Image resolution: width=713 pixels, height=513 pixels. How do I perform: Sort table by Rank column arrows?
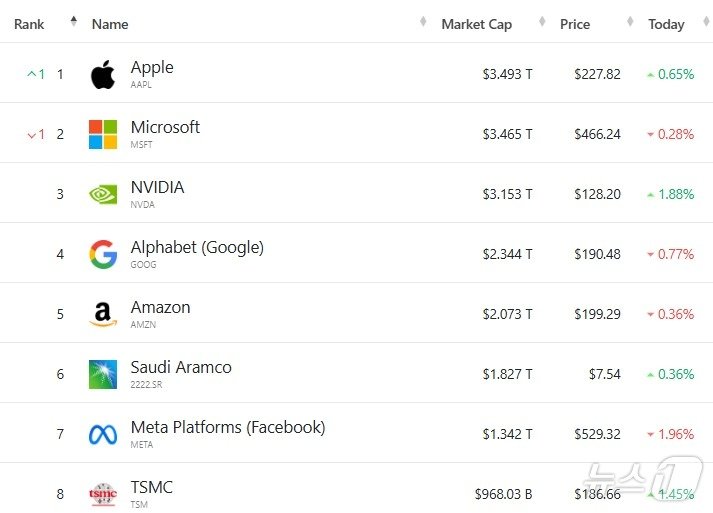coord(73,22)
